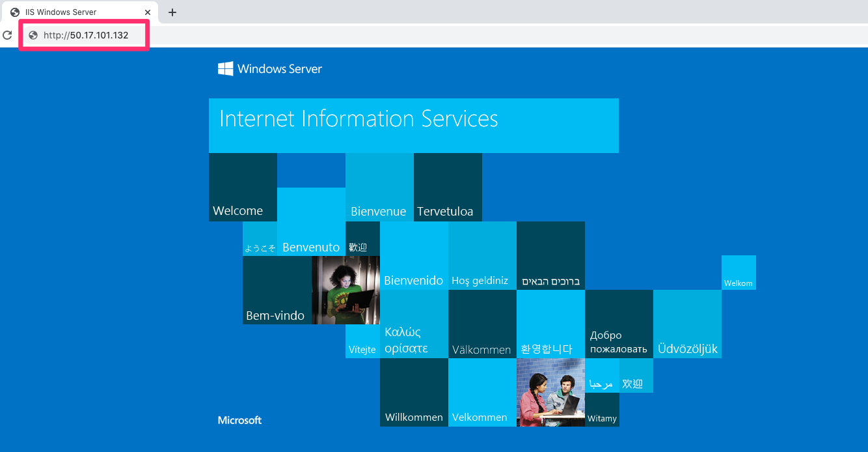
Task: Click the Καλώς ορίσατε tile
Action: 414,324
